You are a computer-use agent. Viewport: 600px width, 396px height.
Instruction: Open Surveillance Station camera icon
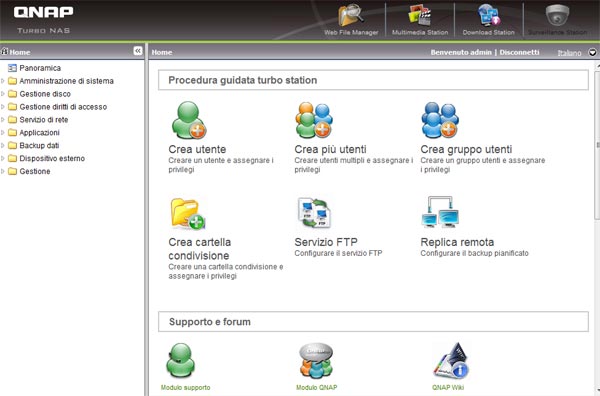click(557, 15)
